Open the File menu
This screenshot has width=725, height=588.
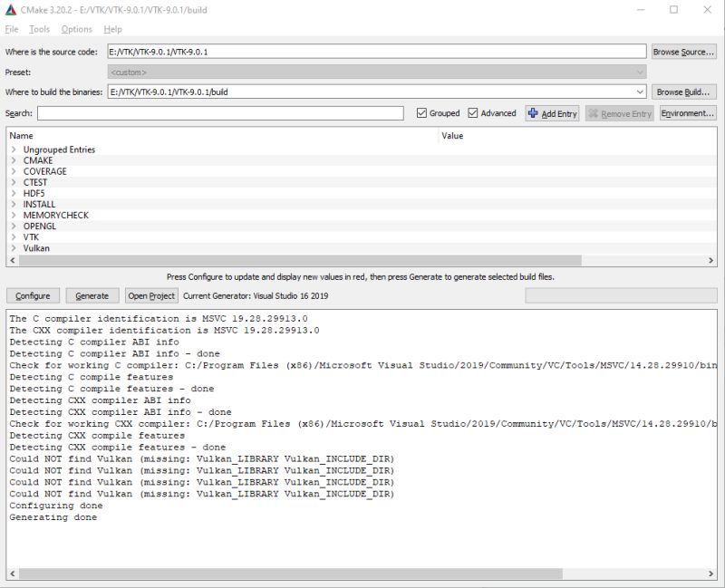click(x=11, y=28)
